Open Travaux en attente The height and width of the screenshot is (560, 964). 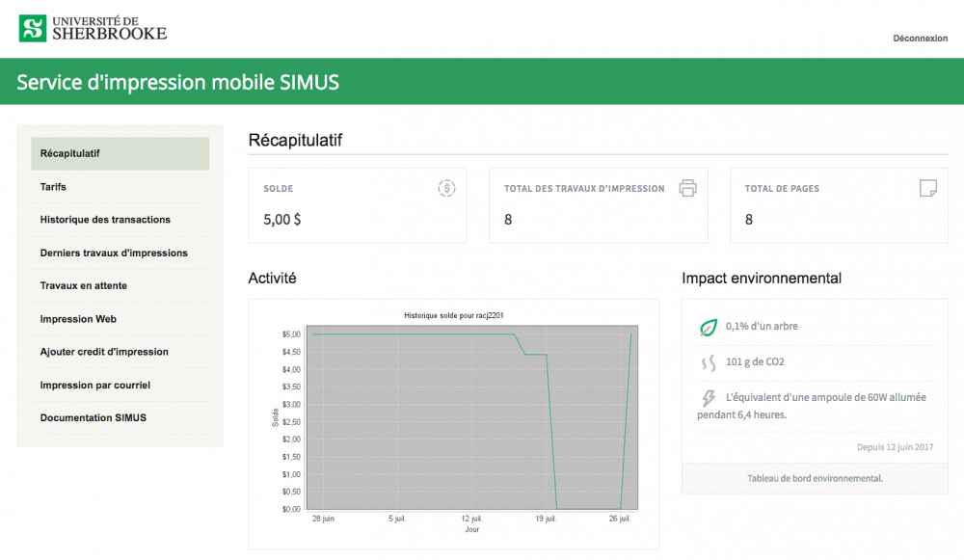(x=120, y=286)
